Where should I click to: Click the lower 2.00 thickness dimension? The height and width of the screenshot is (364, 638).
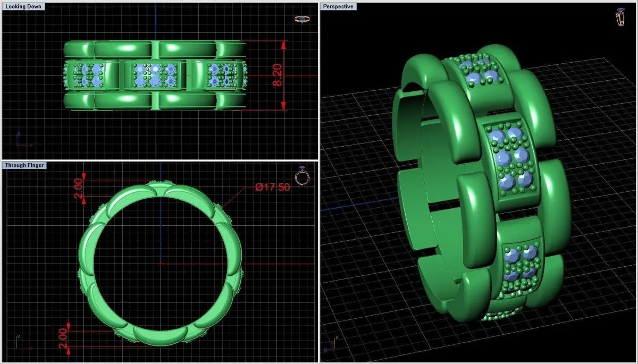click(x=63, y=340)
